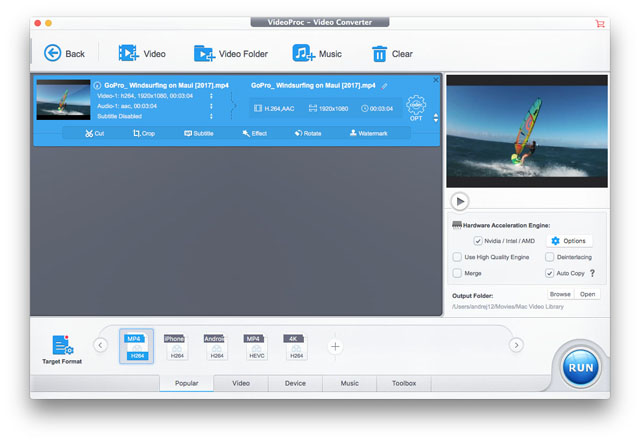Add music using the Music icon

coord(303,53)
